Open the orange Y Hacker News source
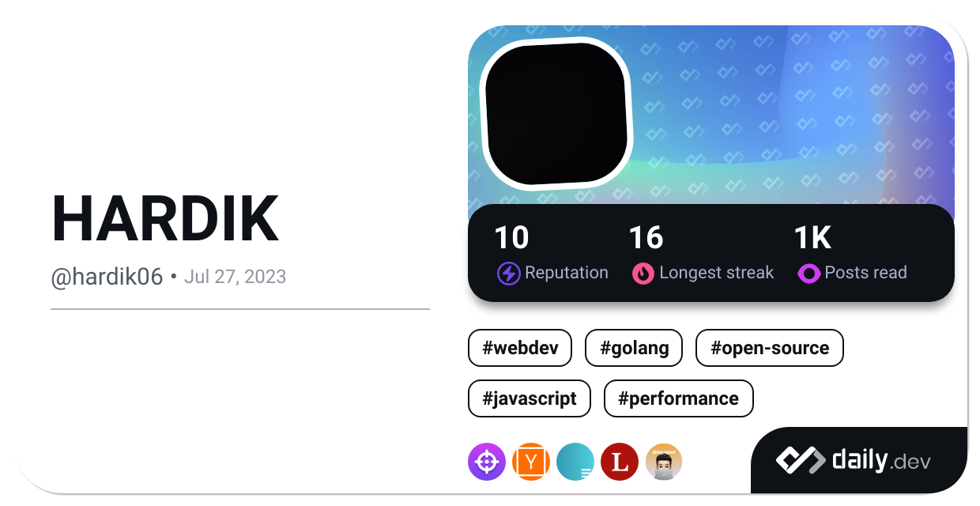Screen dimensions: 980x506 coord(530,462)
